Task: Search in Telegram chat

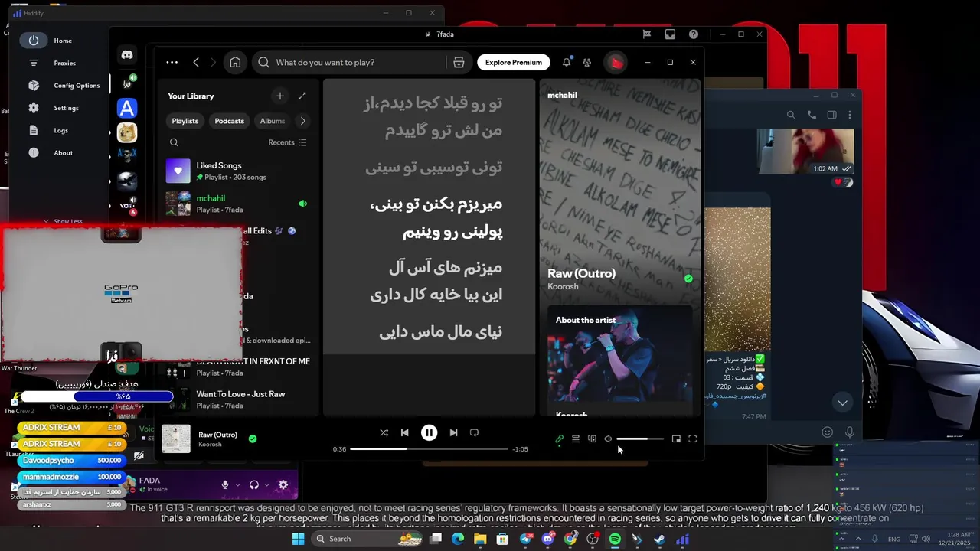Action: pyautogui.click(x=791, y=115)
